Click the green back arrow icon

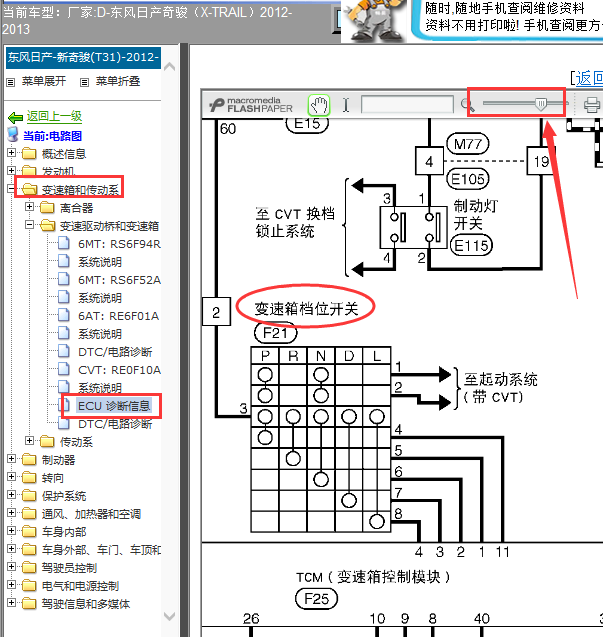pos(15,118)
